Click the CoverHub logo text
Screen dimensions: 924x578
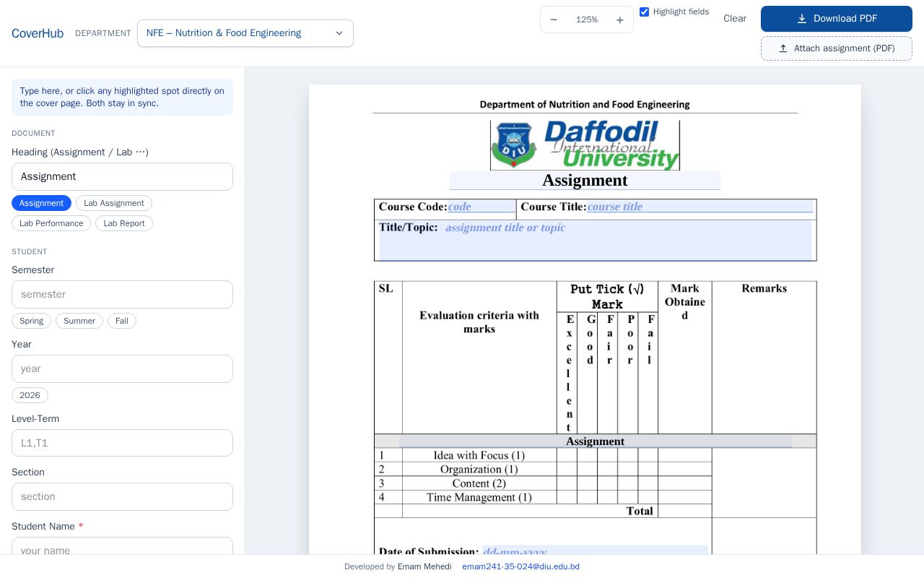click(38, 33)
